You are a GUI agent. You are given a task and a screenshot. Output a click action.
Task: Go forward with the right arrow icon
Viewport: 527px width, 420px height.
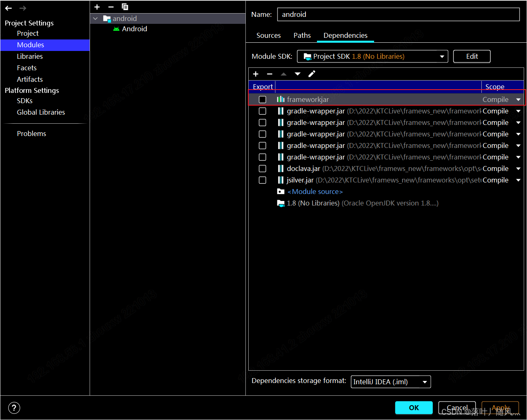tap(23, 8)
